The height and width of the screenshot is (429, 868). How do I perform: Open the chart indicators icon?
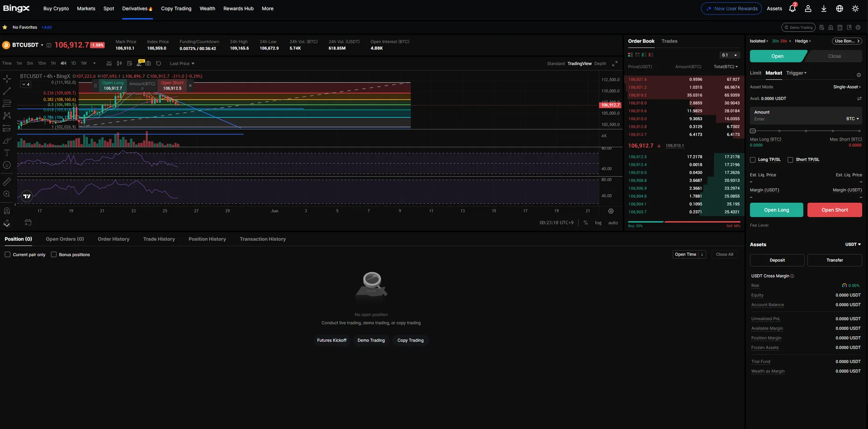click(109, 63)
